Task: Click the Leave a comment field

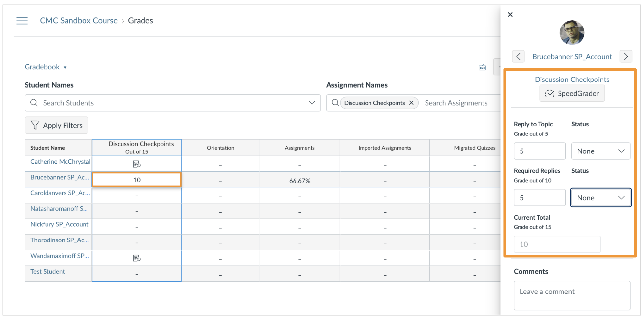Action: pyautogui.click(x=572, y=294)
